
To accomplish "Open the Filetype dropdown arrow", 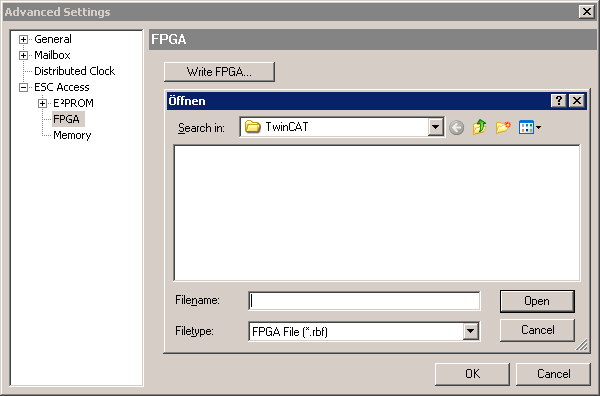I will tap(471, 331).
